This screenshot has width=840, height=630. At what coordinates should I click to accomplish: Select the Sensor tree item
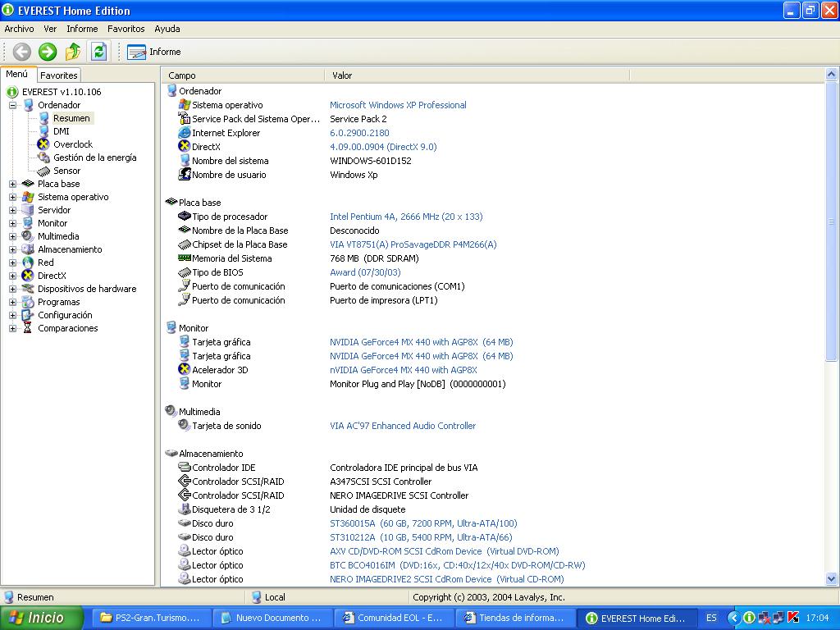pyautogui.click(x=66, y=171)
